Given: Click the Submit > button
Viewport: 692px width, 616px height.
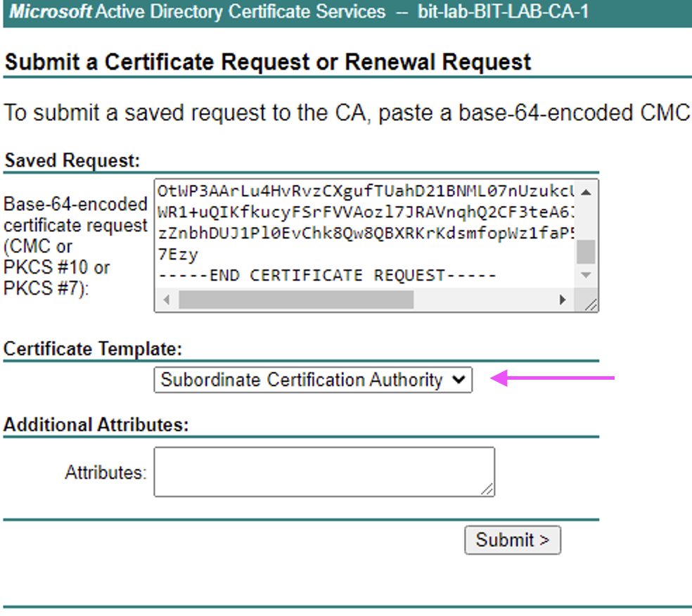Looking at the screenshot, I should [x=513, y=540].
